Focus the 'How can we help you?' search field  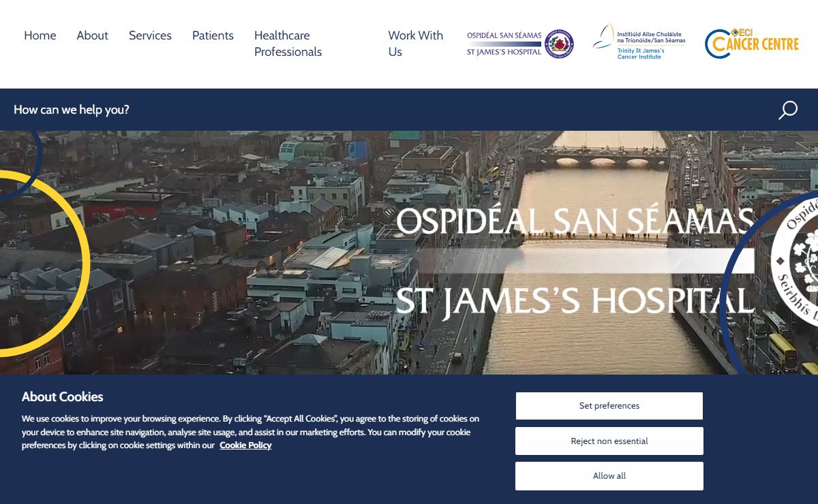(389, 110)
